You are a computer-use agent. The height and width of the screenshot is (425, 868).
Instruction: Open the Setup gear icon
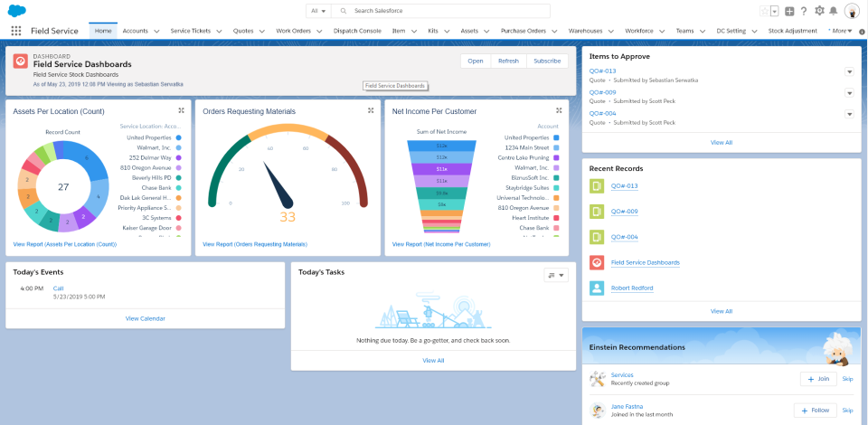coord(819,11)
